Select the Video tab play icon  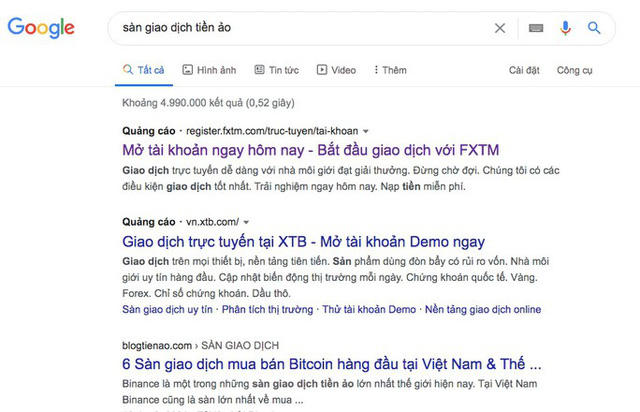[322, 70]
